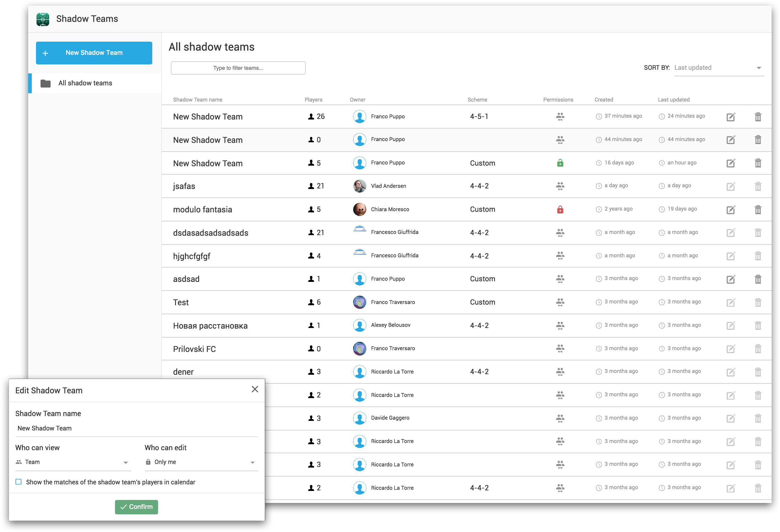Click the green lock permission icon

(560, 163)
